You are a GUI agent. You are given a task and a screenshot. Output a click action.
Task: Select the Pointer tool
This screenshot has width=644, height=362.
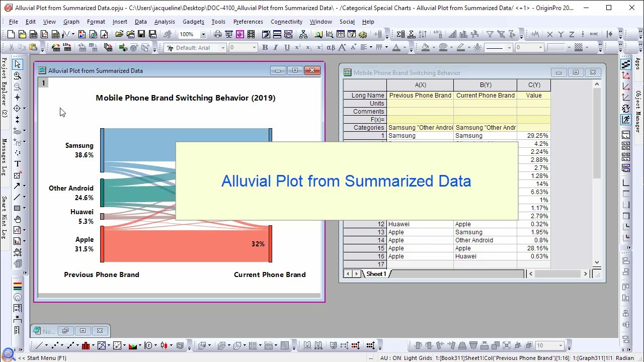tap(18, 64)
